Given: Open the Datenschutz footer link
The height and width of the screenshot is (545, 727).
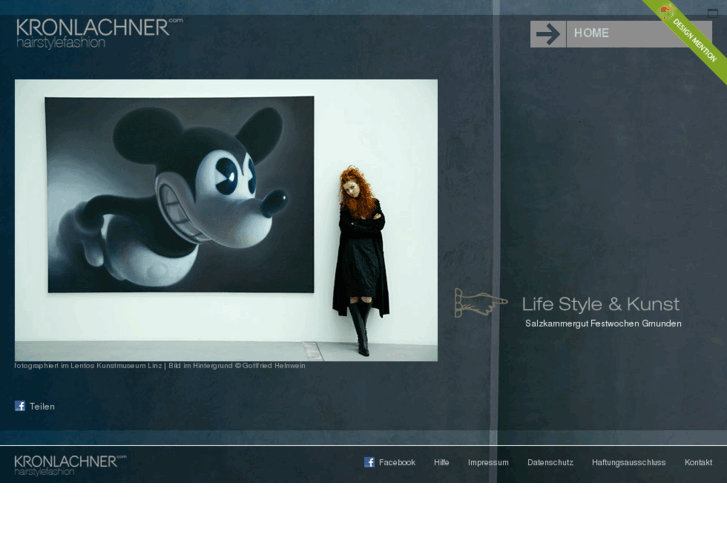Looking at the screenshot, I should coord(550,462).
